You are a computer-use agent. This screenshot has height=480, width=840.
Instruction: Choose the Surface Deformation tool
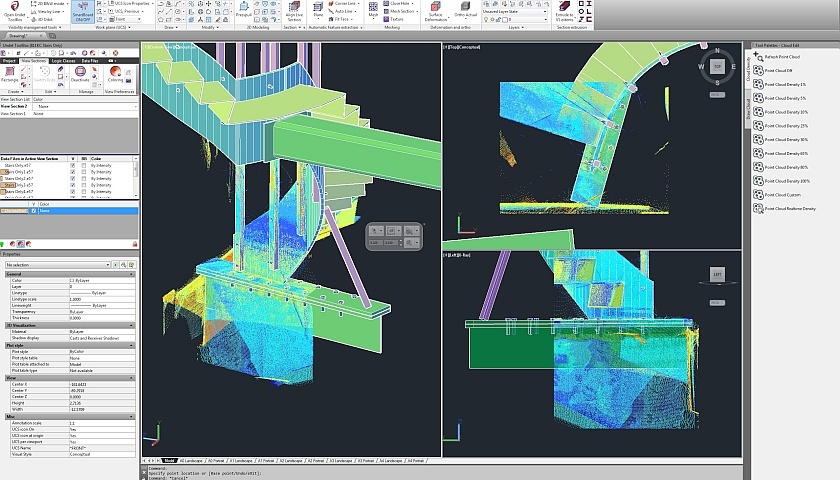pyautogui.click(x=436, y=11)
